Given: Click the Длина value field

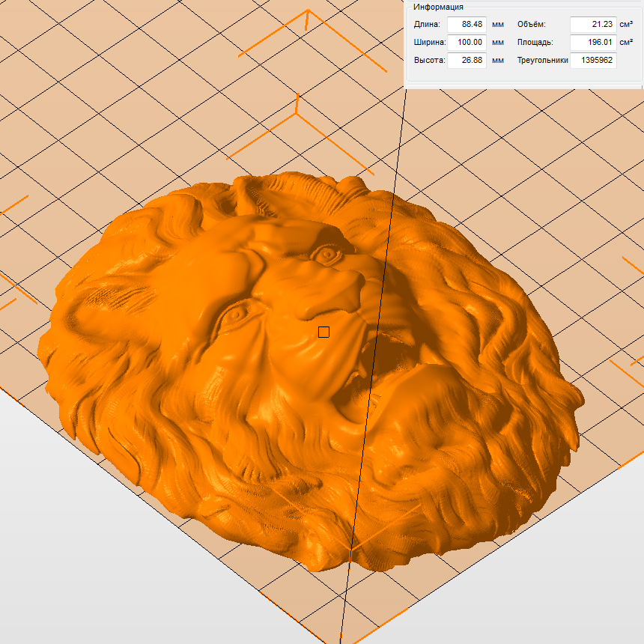Looking at the screenshot, I should (x=467, y=25).
